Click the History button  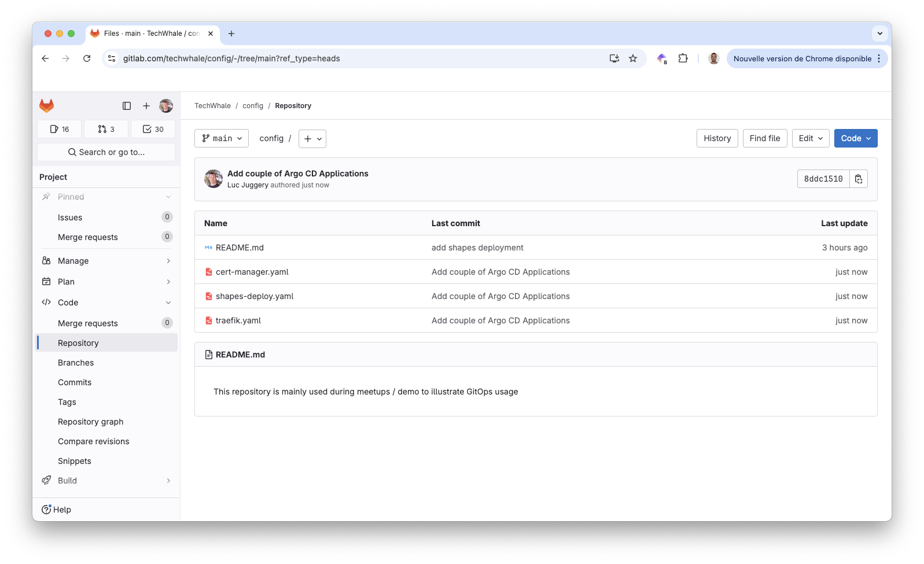pos(717,138)
